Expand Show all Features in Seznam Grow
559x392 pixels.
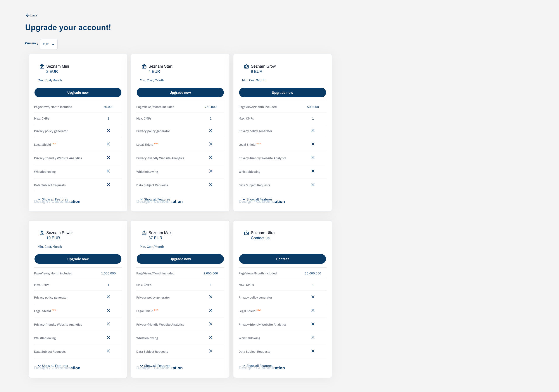259,199
